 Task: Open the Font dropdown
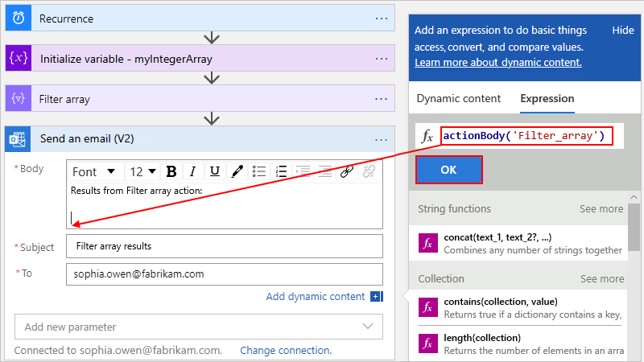click(x=93, y=171)
